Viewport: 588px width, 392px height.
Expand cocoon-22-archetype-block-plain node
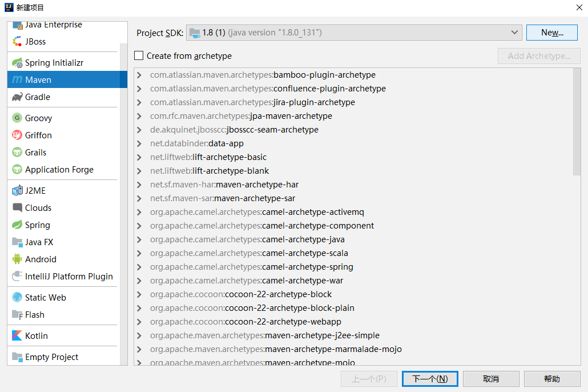(x=139, y=308)
